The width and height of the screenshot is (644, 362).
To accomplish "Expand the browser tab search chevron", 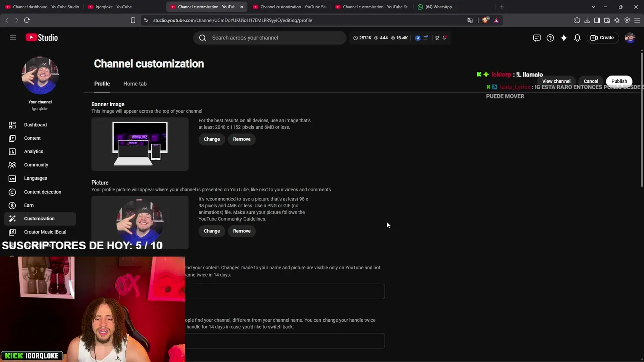I will click(593, 7).
